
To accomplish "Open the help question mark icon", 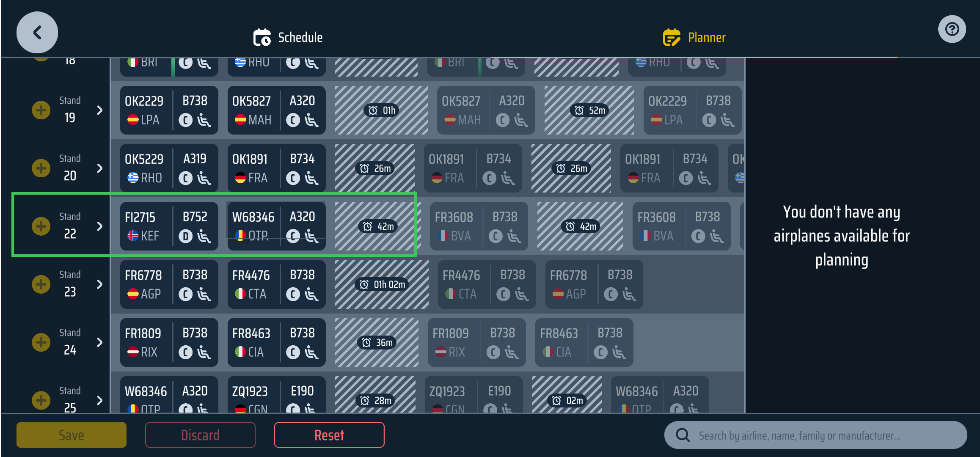I will [x=952, y=29].
